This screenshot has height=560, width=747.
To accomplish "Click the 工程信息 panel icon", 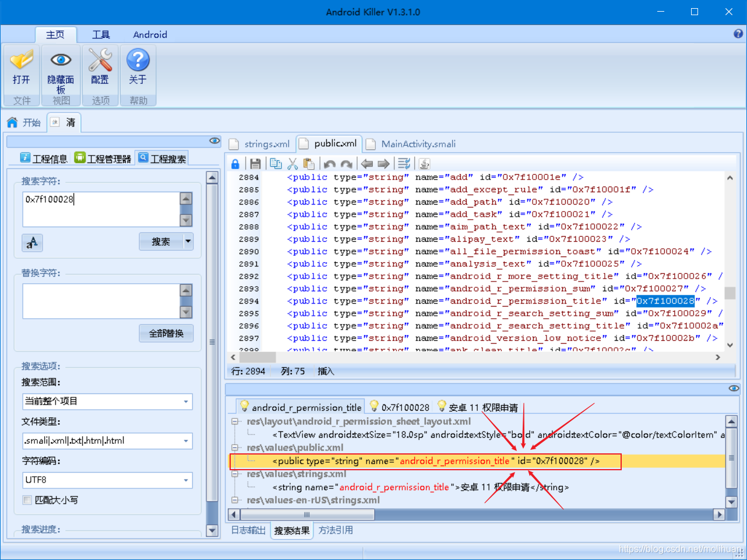I will (x=26, y=157).
